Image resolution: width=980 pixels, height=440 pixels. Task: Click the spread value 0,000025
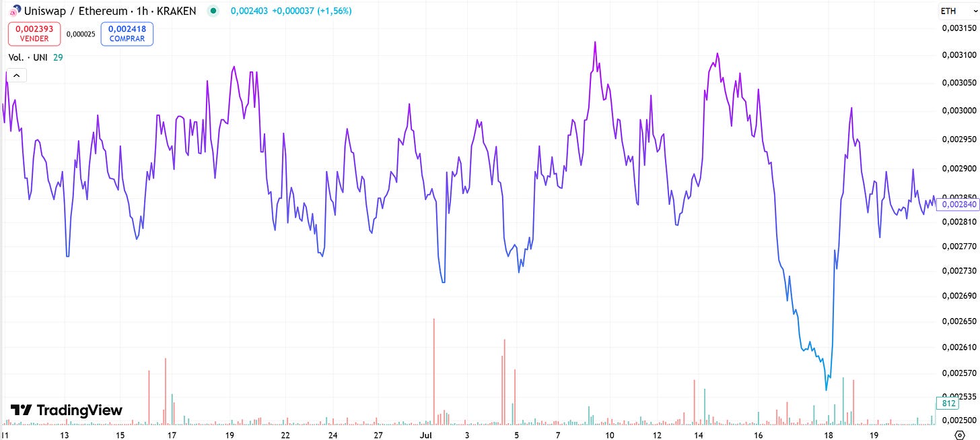81,34
